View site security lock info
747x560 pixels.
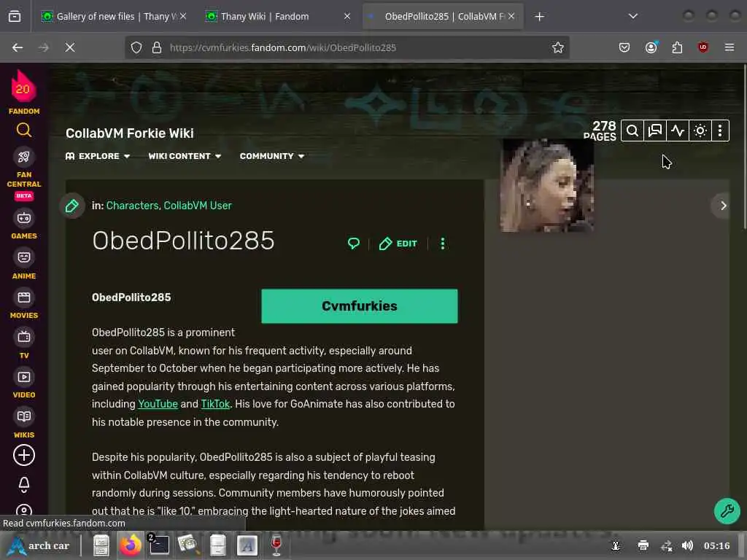point(157,47)
